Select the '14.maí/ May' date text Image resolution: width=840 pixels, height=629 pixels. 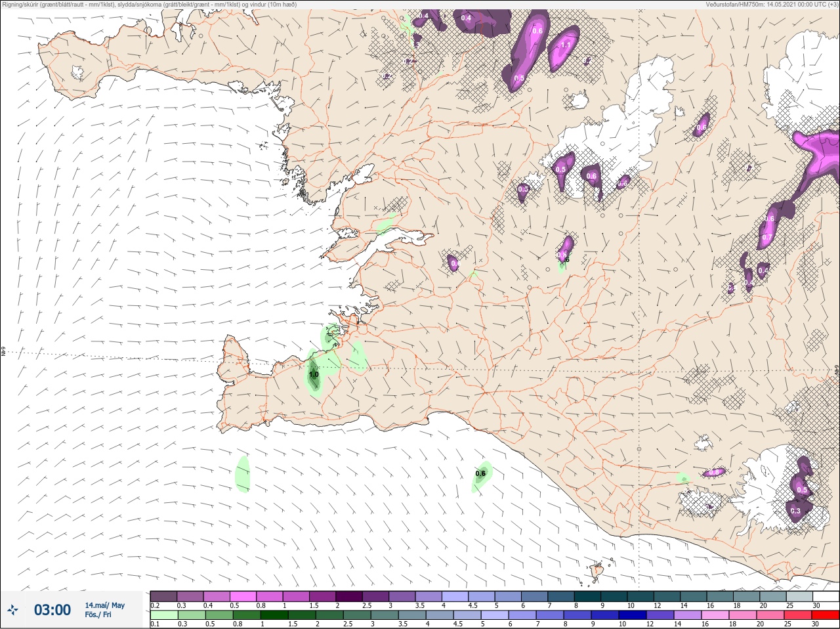[x=105, y=605]
